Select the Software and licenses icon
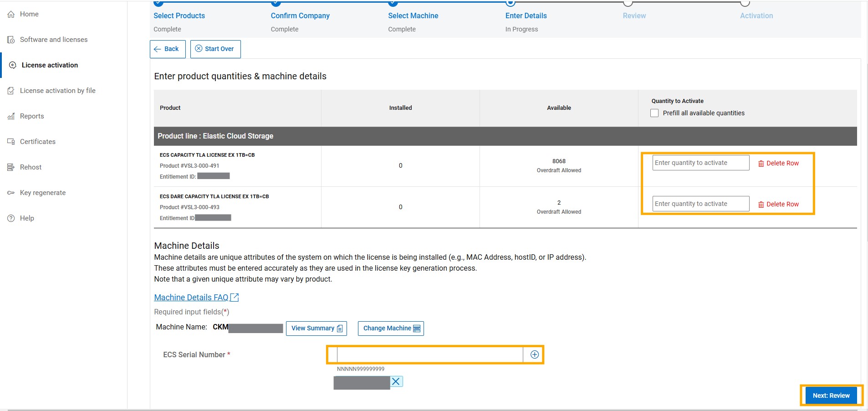The width and height of the screenshot is (868, 411). 11,40
